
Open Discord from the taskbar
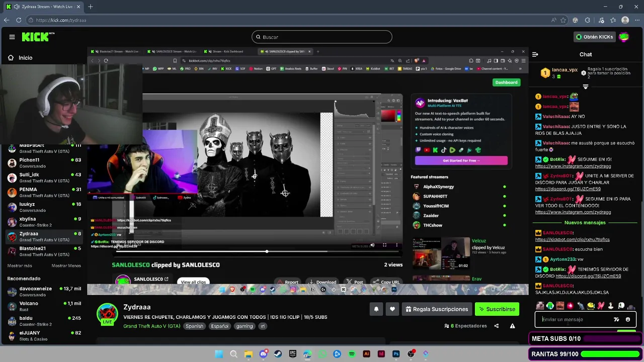pyautogui.click(x=263, y=354)
